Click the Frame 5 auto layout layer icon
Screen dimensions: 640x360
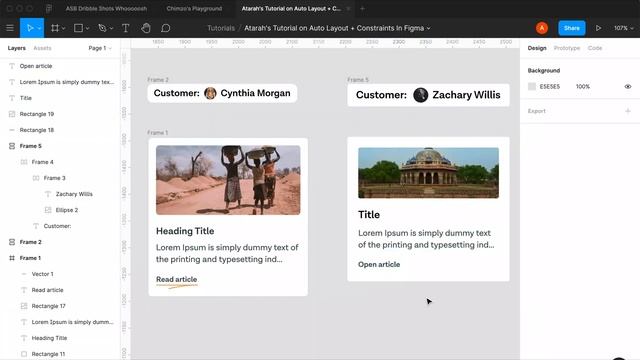coord(12,146)
